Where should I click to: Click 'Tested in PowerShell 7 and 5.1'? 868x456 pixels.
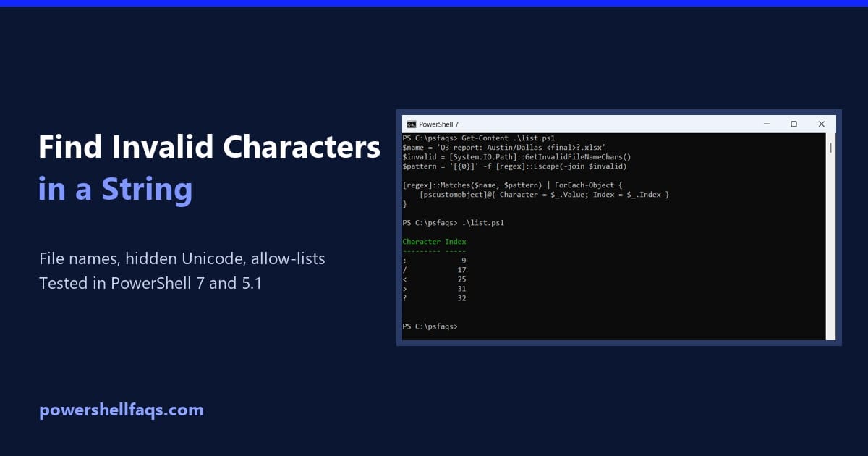click(x=150, y=283)
